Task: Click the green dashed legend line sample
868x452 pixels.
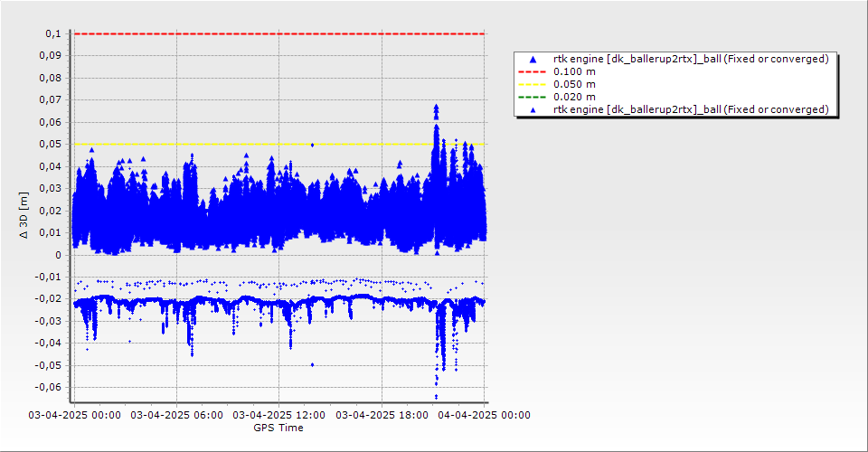Action: click(x=533, y=98)
